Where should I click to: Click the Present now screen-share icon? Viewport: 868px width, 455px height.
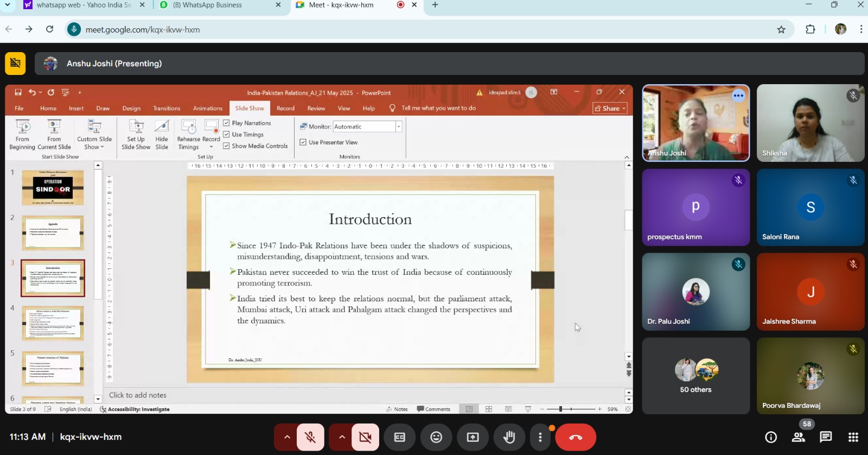pos(473,437)
